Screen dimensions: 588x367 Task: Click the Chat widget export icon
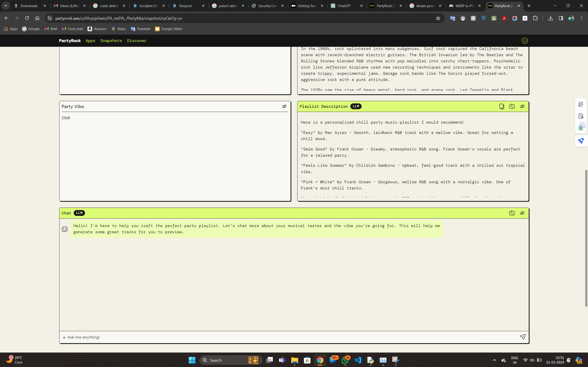512,213
